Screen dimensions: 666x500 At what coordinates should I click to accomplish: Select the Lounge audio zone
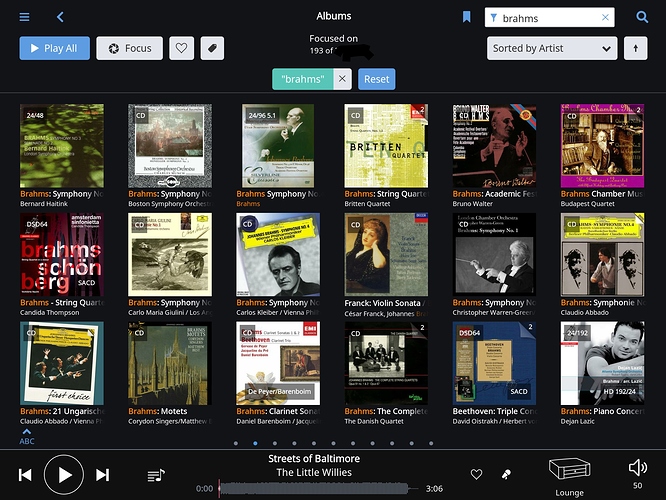tap(569, 477)
